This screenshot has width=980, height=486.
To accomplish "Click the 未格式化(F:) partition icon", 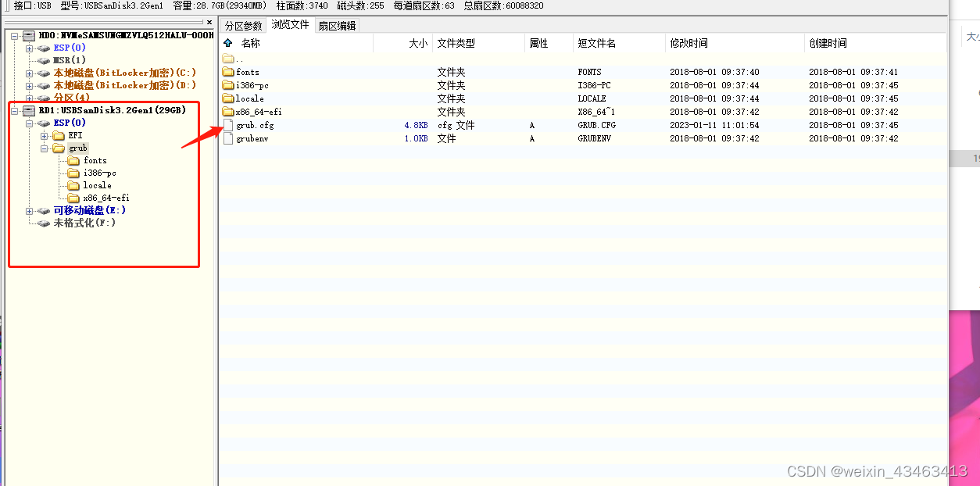I will (44, 223).
